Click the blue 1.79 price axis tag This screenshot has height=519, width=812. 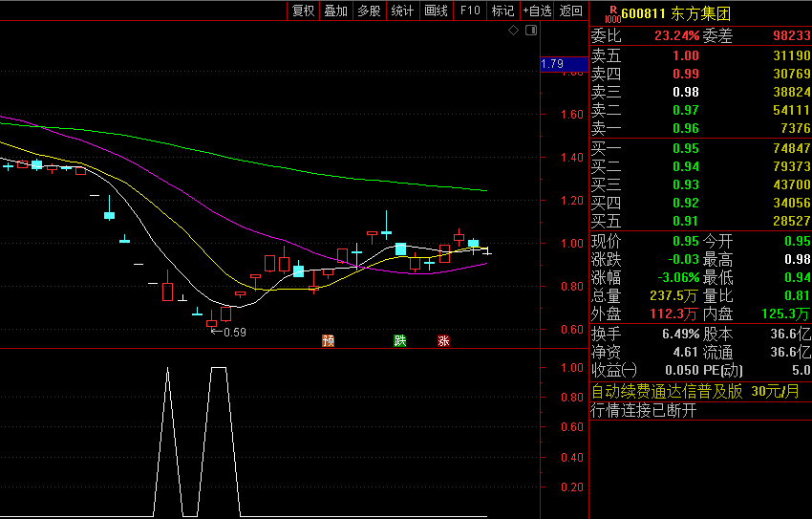pos(552,64)
